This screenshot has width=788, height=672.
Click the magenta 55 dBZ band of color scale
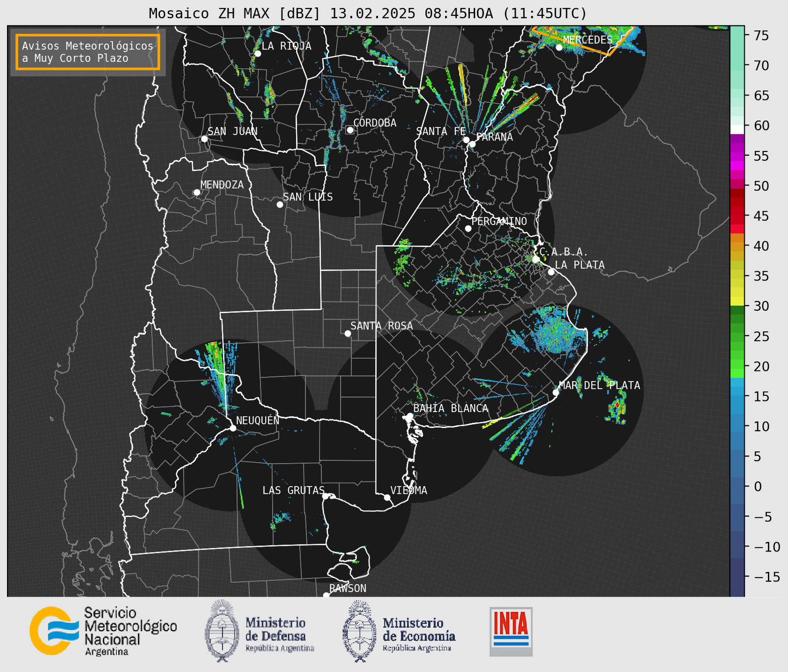click(737, 156)
